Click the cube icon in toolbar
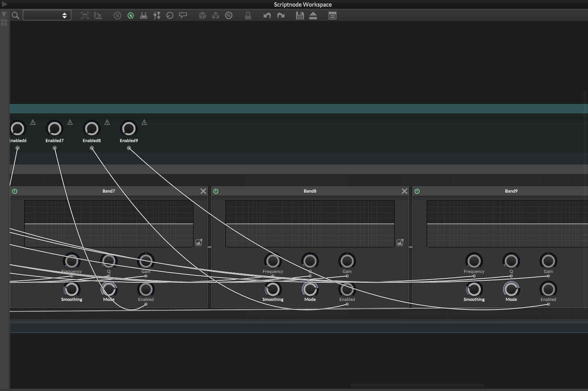Image resolution: width=588 pixels, height=391 pixels. (x=202, y=16)
